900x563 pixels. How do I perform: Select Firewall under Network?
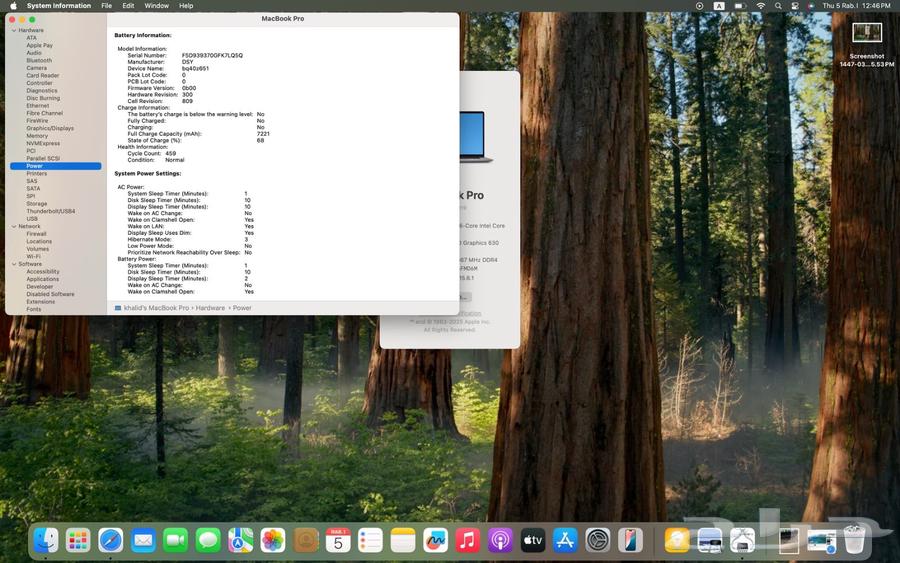pyautogui.click(x=36, y=234)
